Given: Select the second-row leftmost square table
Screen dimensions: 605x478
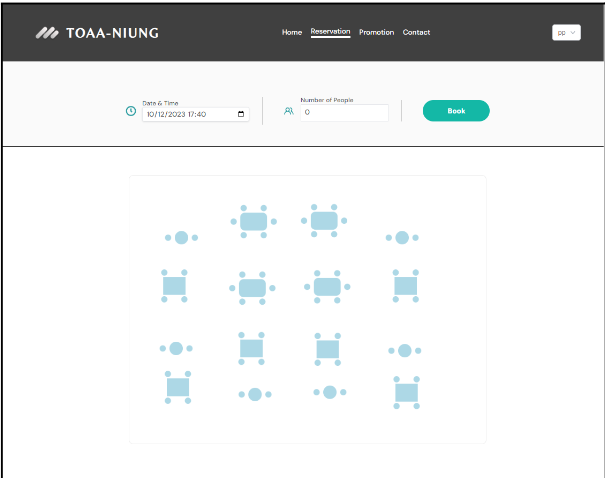Looking at the screenshot, I should (x=174, y=286).
